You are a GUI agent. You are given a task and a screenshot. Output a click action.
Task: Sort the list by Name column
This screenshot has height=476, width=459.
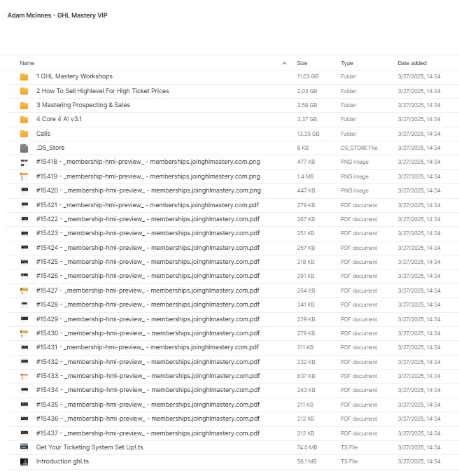[x=27, y=63]
